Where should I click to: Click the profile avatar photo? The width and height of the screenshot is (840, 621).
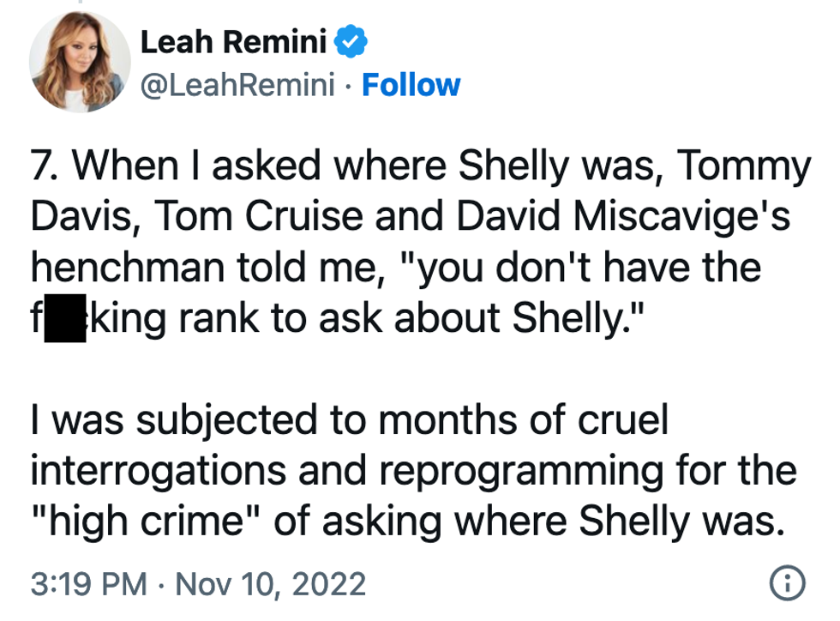pyautogui.click(x=79, y=62)
